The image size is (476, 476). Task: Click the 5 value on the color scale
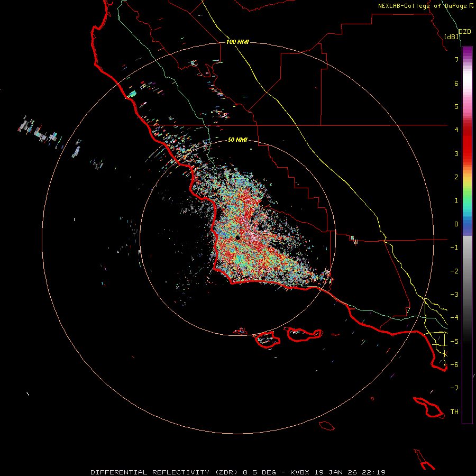click(x=456, y=106)
